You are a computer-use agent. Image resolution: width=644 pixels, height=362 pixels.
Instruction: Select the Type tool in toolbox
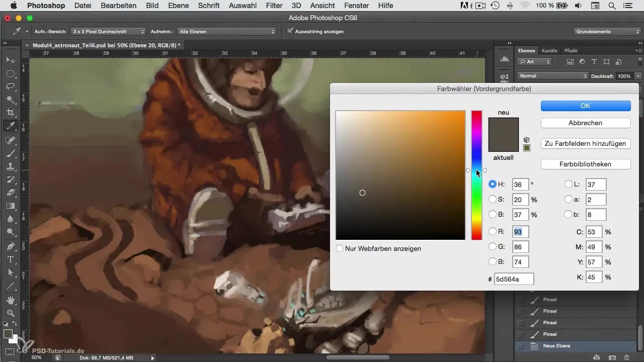(x=10, y=259)
